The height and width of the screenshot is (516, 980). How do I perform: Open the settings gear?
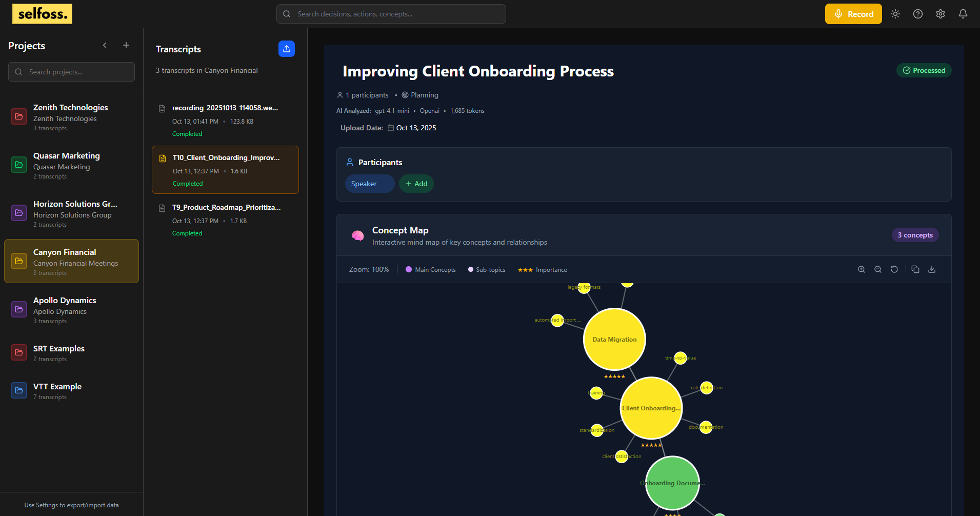[x=941, y=14]
